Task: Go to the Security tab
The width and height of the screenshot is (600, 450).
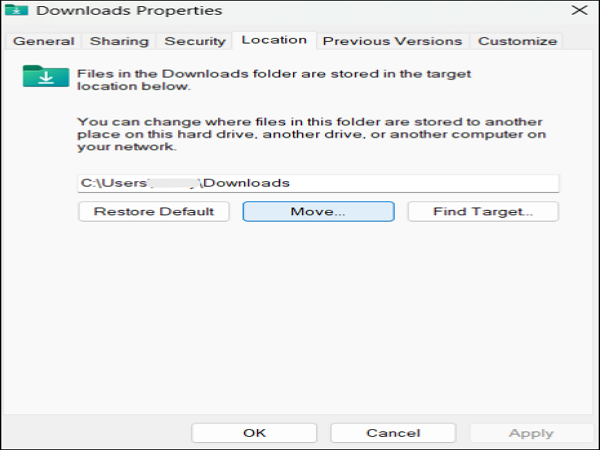Action: pos(194,41)
